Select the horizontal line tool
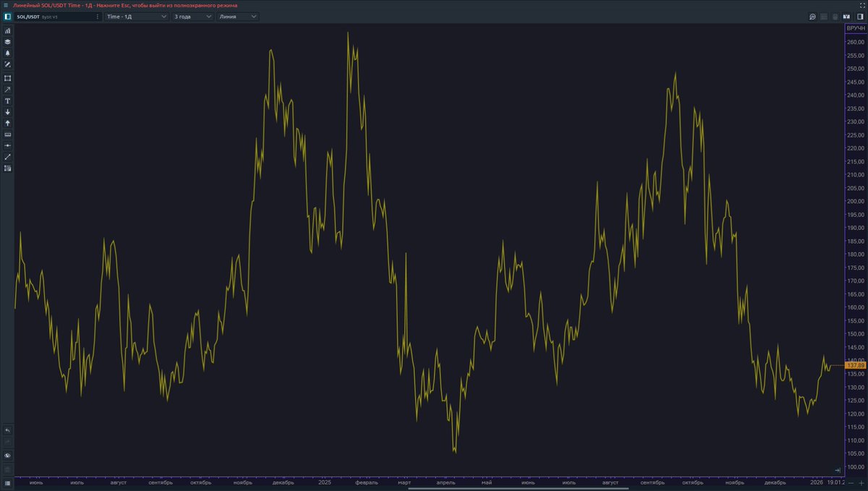868x491 pixels. pyautogui.click(x=8, y=145)
